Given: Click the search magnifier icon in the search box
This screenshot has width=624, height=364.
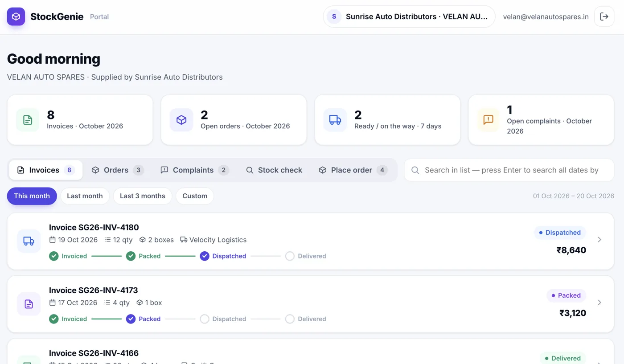Looking at the screenshot, I should (415, 170).
